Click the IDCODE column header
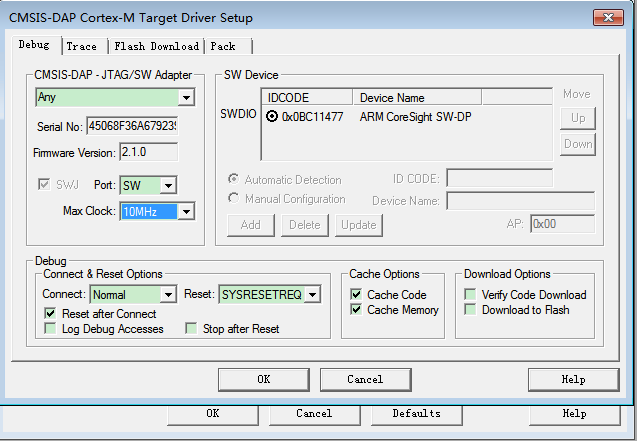 307,97
